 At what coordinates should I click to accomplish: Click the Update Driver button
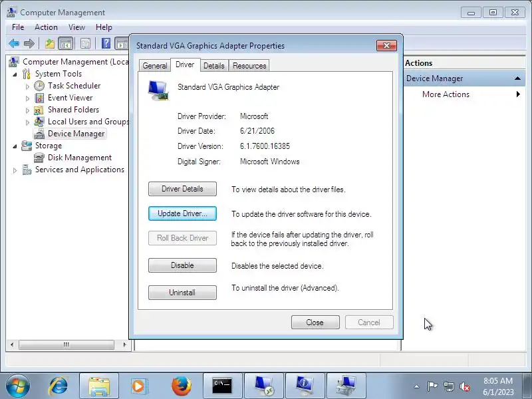coord(182,213)
